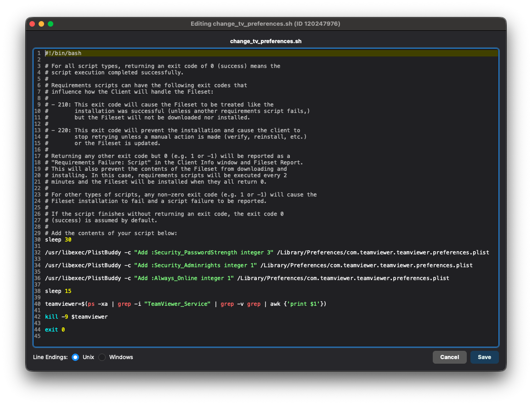Zoom the window with the green button
The width and height of the screenshot is (532, 405).
pyautogui.click(x=51, y=24)
